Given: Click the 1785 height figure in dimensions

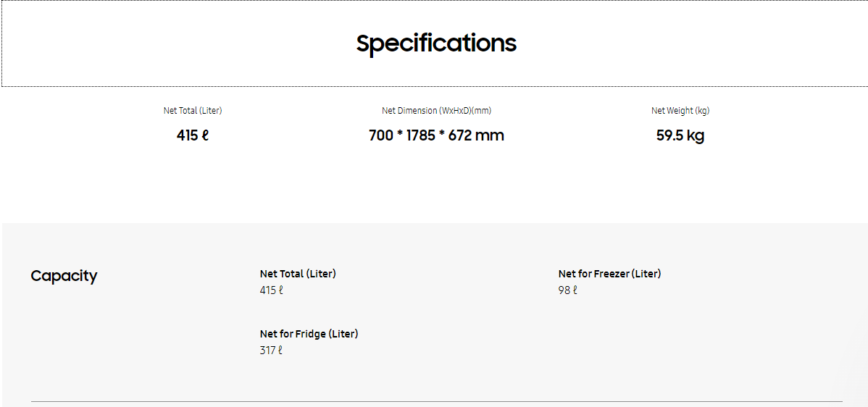Looking at the screenshot, I should pyautogui.click(x=420, y=135).
